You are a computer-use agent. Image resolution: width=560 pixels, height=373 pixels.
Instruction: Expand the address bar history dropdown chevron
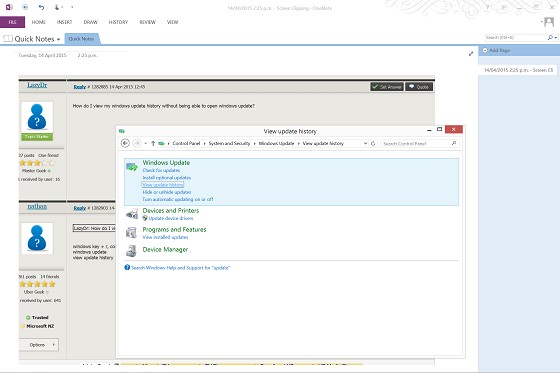coord(365,143)
